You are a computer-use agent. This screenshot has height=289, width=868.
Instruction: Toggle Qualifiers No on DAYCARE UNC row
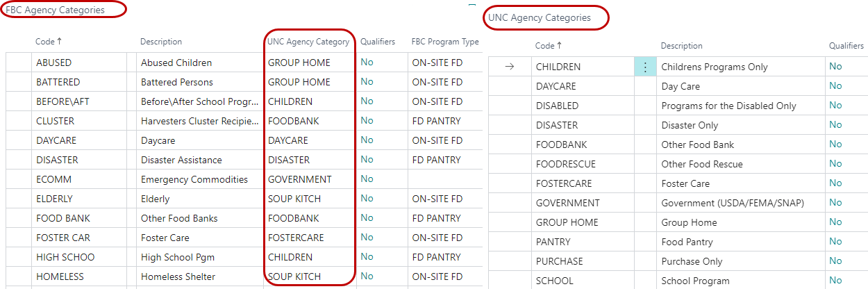tap(835, 86)
